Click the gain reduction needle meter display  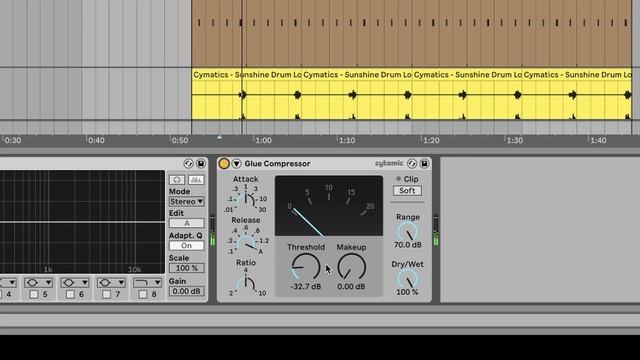(329, 206)
